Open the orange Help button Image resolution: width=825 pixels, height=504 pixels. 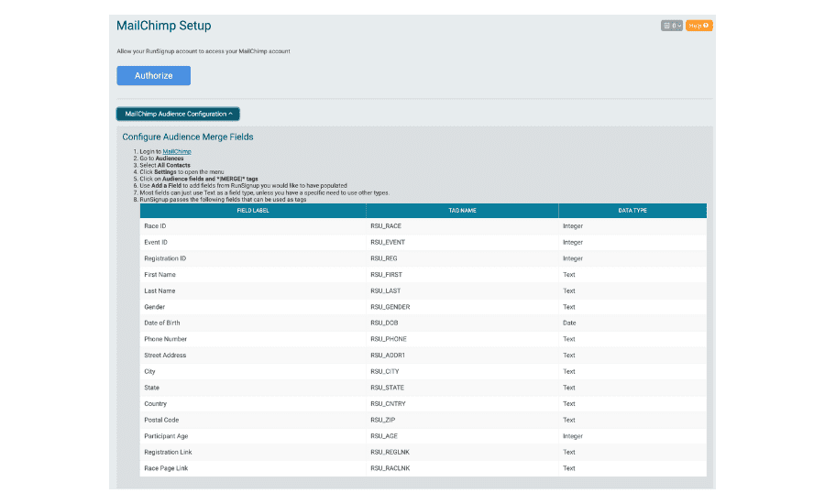(698, 26)
